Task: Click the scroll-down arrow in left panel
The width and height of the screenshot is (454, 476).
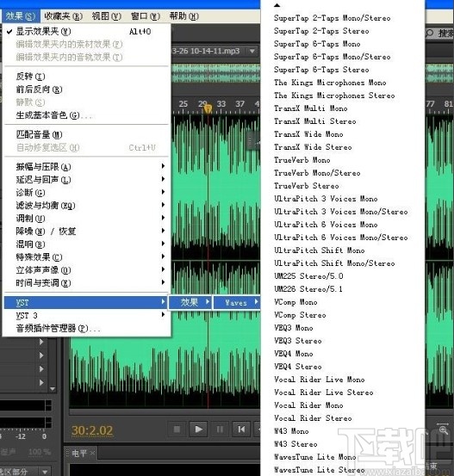Action: tap(53, 389)
